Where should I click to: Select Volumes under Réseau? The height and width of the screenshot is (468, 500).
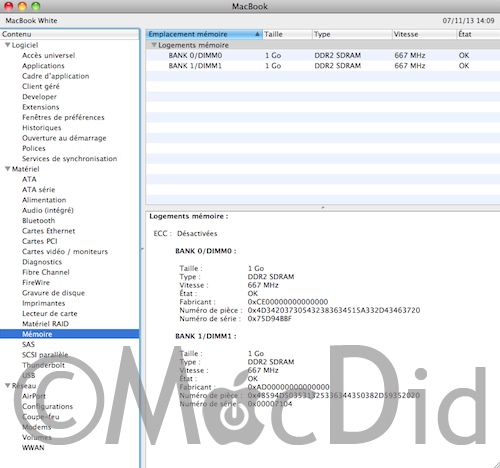pos(37,437)
